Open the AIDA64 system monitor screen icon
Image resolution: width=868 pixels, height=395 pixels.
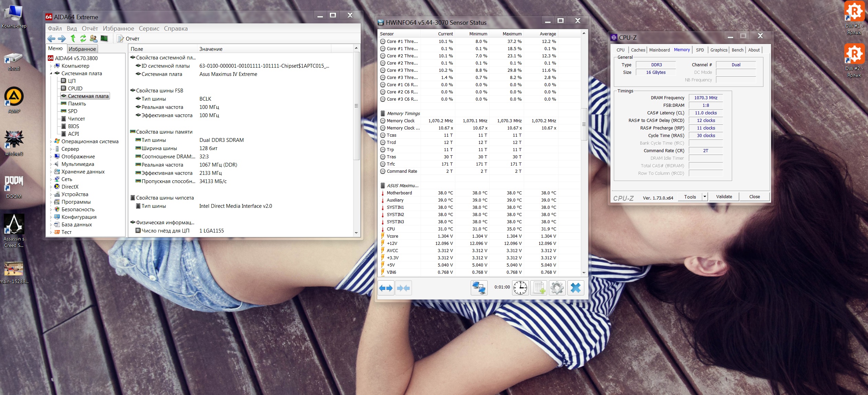(x=104, y=38)
